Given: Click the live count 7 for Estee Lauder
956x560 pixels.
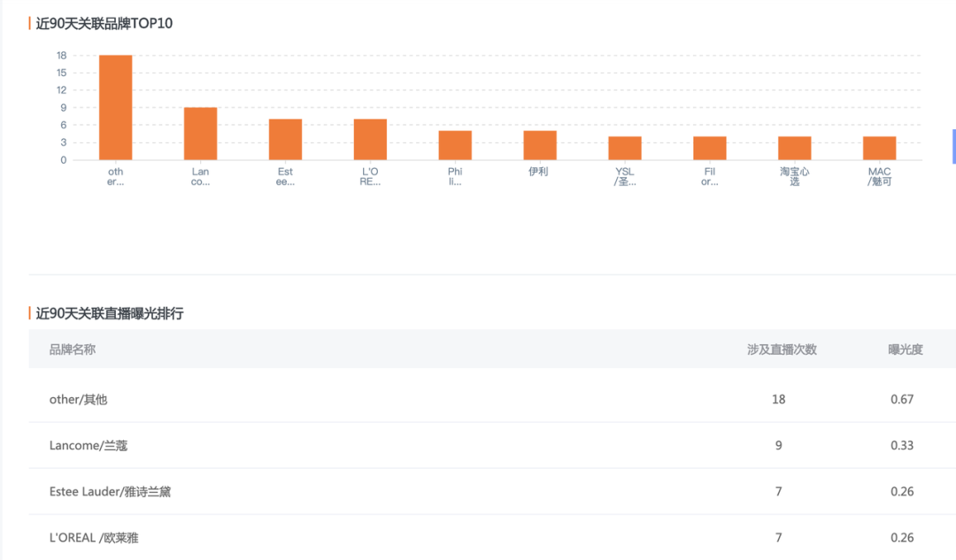Looking at the screenshot, I should [779, 492].
